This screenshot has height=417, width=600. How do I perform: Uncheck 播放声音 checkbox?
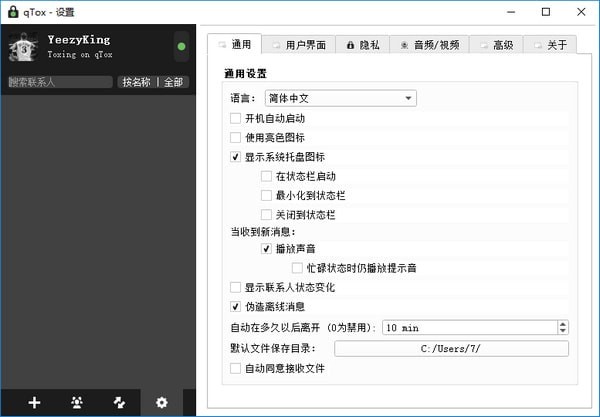pos(266,249)
